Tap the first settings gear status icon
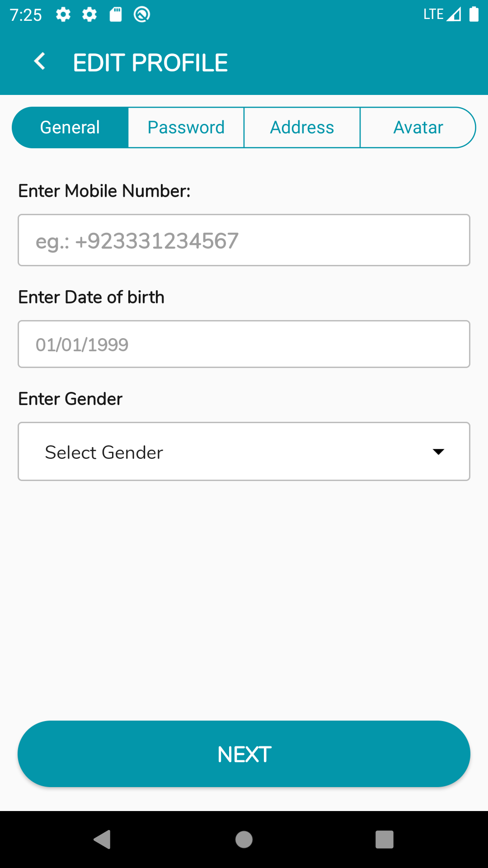This screenshot has height=868, width=488. pos(63,15)
